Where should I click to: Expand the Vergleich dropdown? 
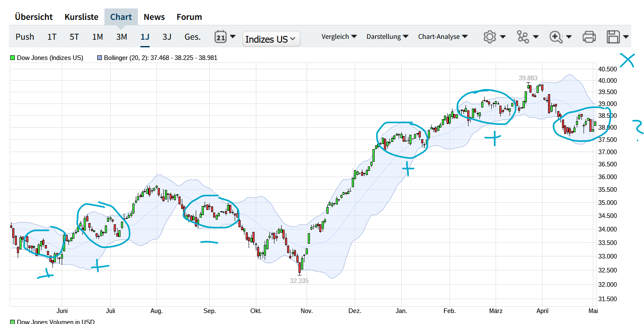click(x=339, y=37)
